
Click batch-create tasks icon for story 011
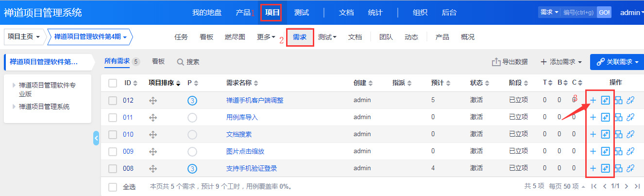coord(605,117)
